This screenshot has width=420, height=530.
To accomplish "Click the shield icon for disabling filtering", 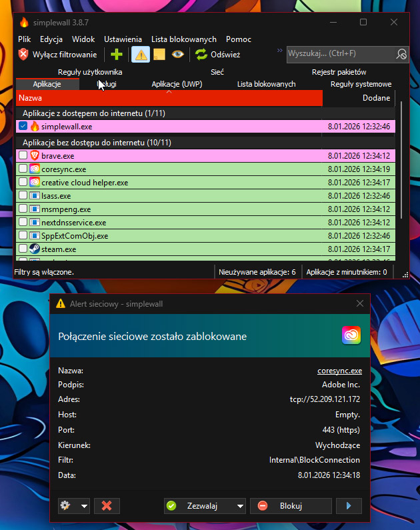I will click(x=23, y=55).
